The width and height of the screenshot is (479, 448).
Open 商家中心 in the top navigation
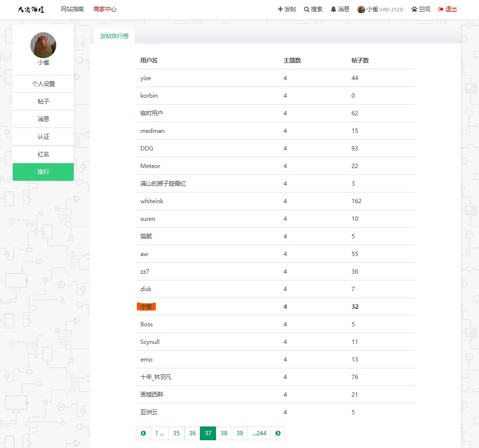[x=105, y=9]
